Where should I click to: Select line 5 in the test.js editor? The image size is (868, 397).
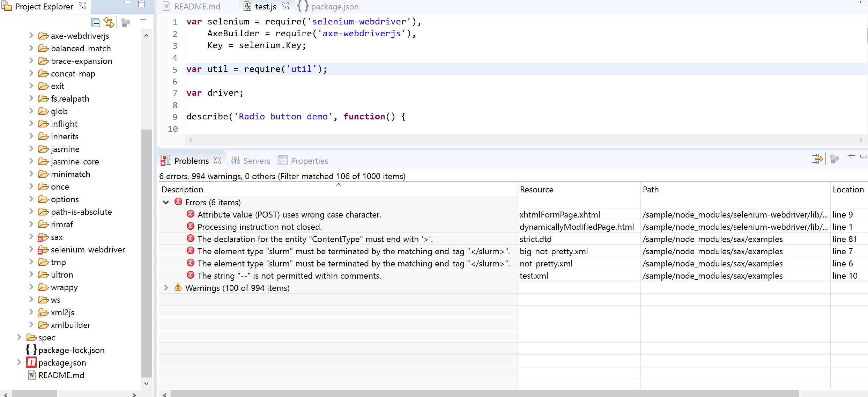257,69
